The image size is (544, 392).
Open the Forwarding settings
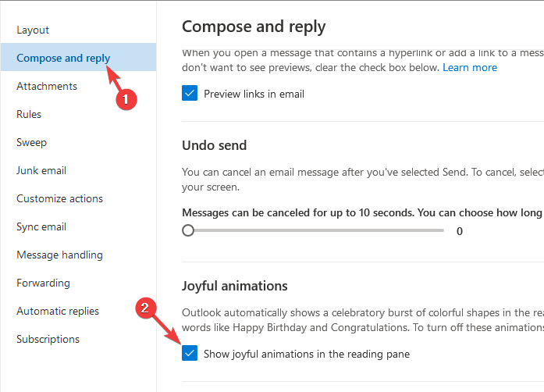[x=44, y=283]
